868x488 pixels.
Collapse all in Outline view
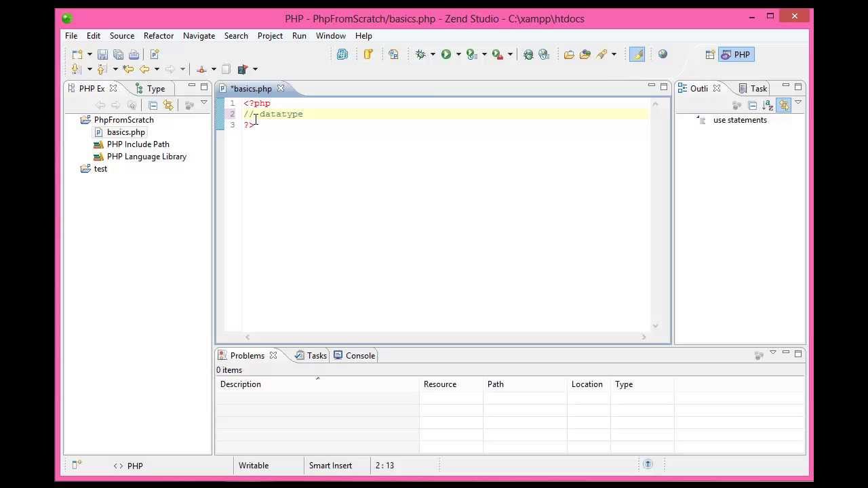tap(752, 105)
